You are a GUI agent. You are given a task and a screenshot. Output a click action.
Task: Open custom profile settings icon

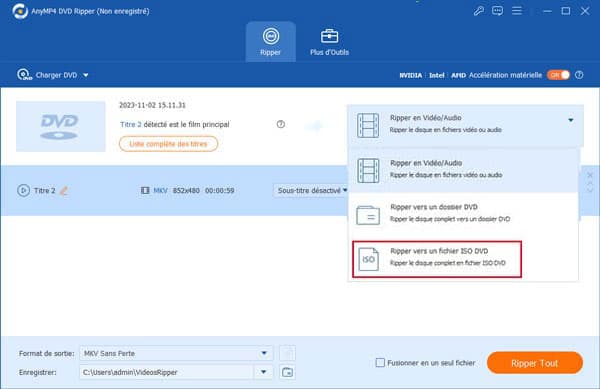coord(287,353)
